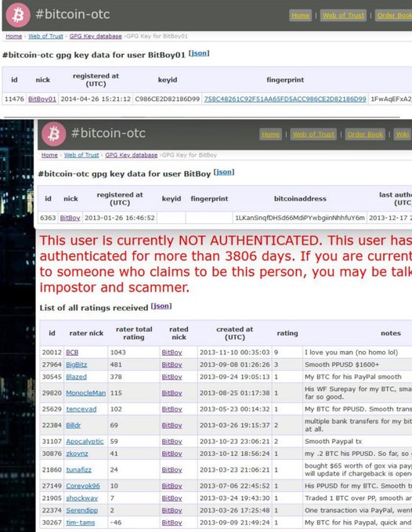This screenshot has height=532, width=412.
Task: Open rater Coreyok96 profile link
Action: (83, 486)
